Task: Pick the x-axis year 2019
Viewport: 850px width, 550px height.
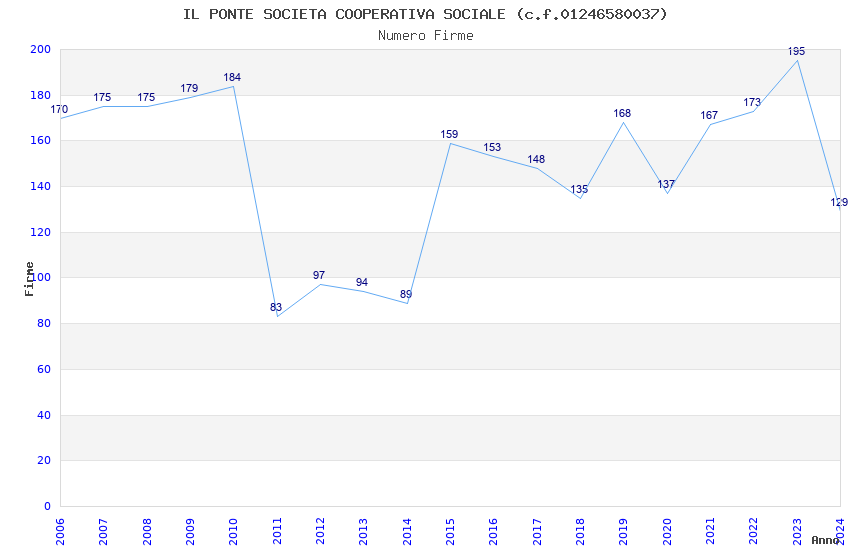Action: point(623,531)
